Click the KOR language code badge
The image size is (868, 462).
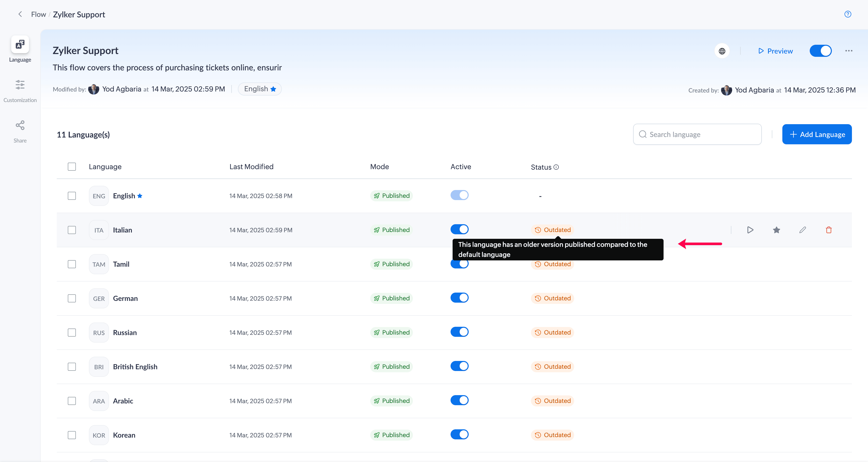pos(99,435)
